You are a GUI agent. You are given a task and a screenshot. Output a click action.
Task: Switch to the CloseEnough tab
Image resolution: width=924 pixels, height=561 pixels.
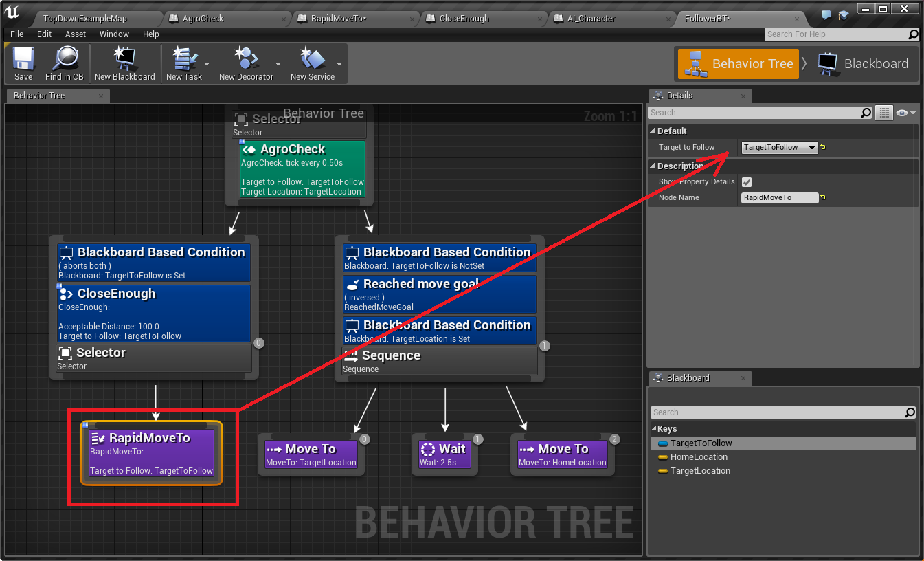tap(464, 19)
